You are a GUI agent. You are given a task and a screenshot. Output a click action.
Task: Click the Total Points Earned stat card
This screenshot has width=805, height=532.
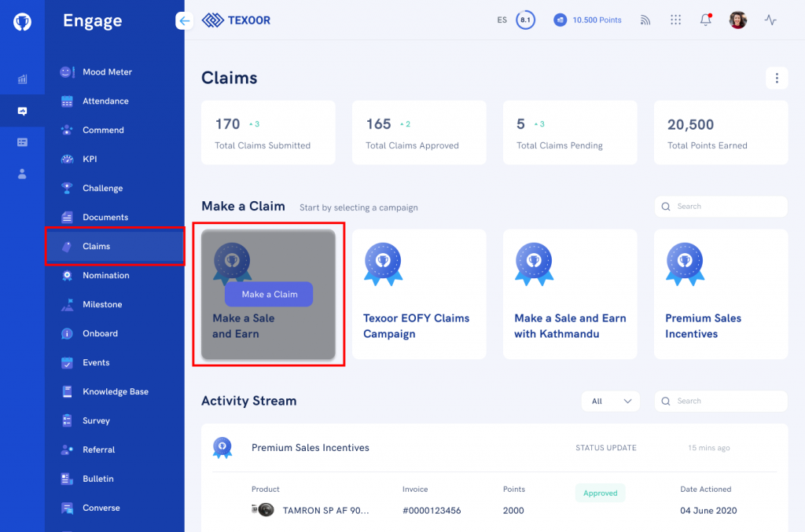(x=721, y=132)
